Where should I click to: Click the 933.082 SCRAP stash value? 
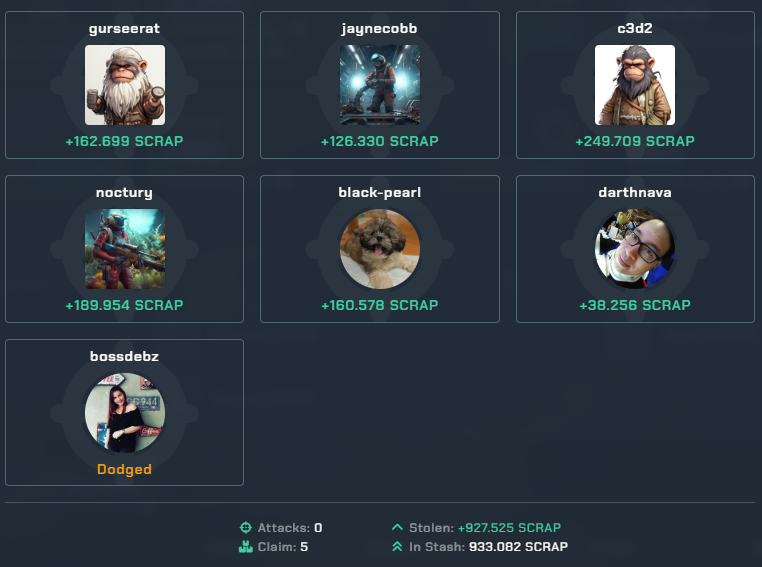518,547
